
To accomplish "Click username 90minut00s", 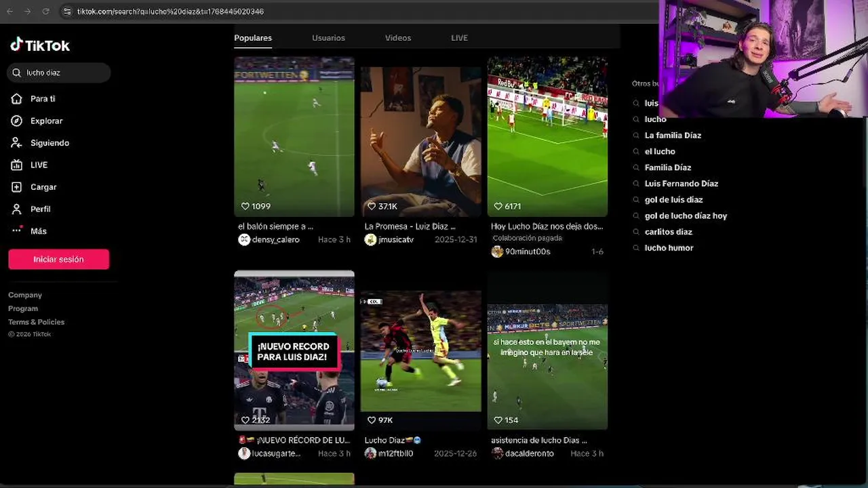I will (x=528, y=251).
